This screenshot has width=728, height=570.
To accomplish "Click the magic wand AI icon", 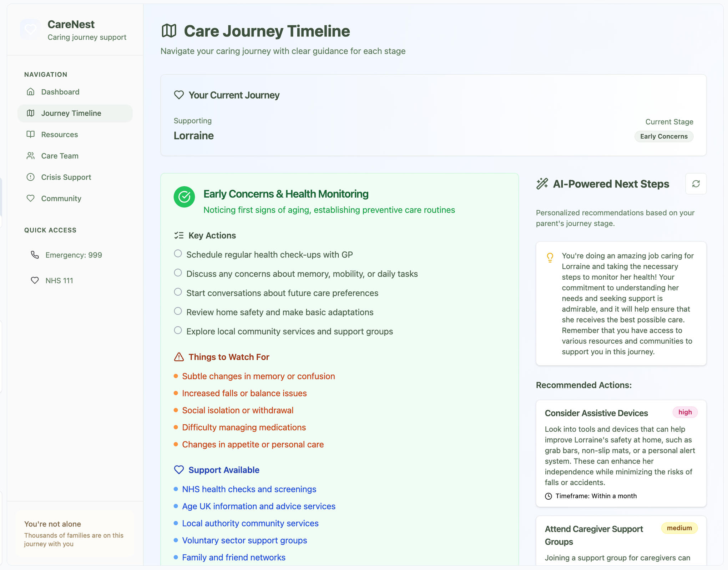I will tap(542, 184).
